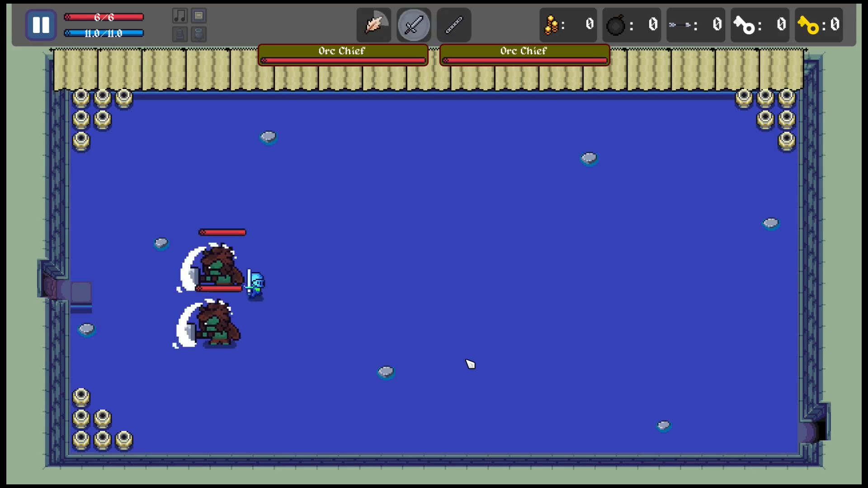Select the staff weapon slot
This screenshot has height=488, width=868.
coord(454,25)
